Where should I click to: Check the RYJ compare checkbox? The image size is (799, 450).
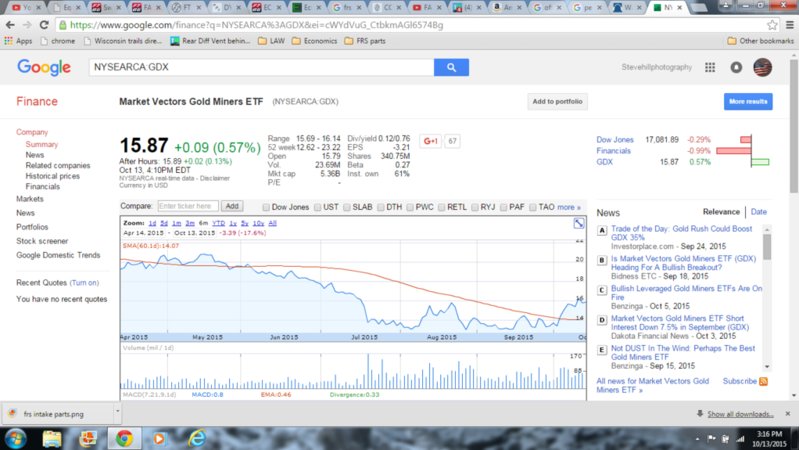(475, 207)
